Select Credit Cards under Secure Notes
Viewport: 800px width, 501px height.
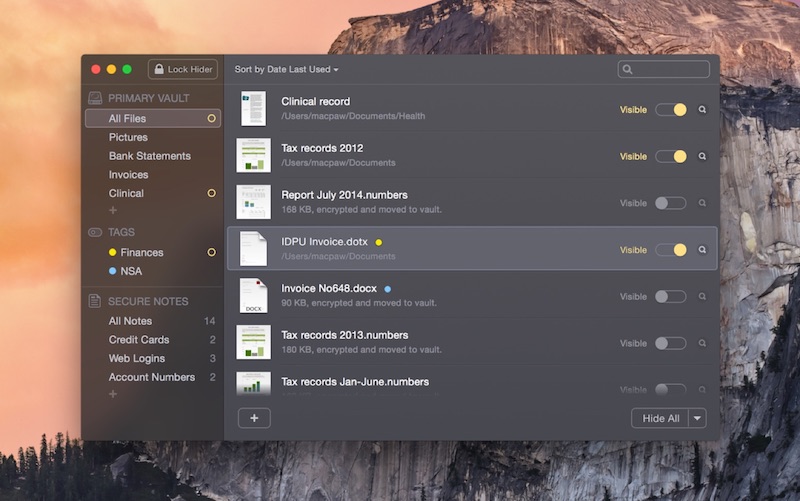point(139,340)
